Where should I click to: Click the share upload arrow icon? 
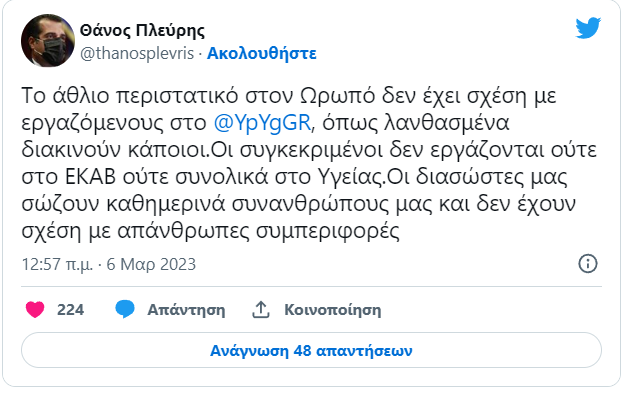(x=261, y=310)
